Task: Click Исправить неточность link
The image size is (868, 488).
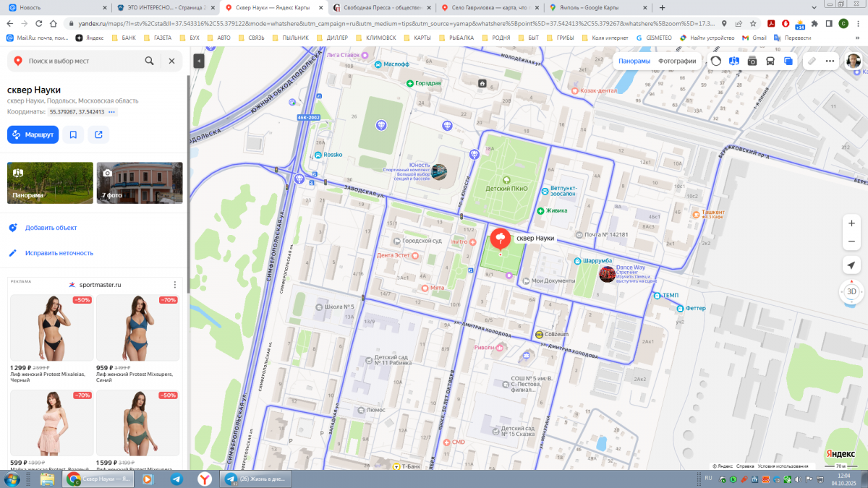Action: [x=59, y=253]
